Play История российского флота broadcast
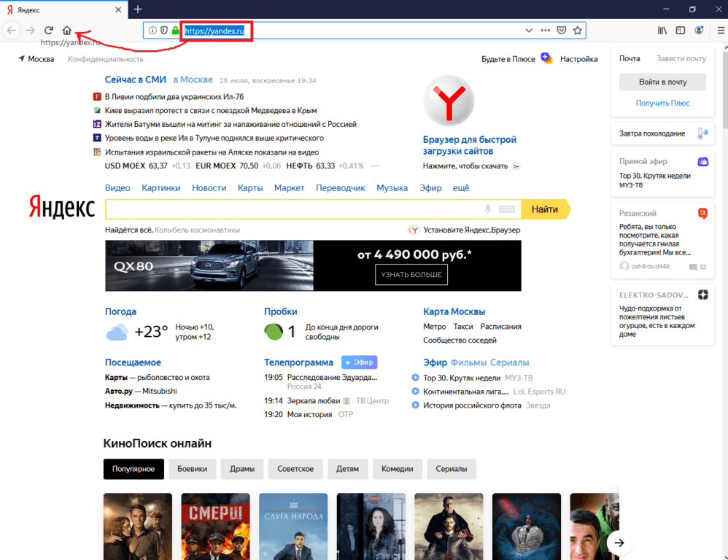Image resolution: width=728 pixels, height=560 pixels. [416, 405]
